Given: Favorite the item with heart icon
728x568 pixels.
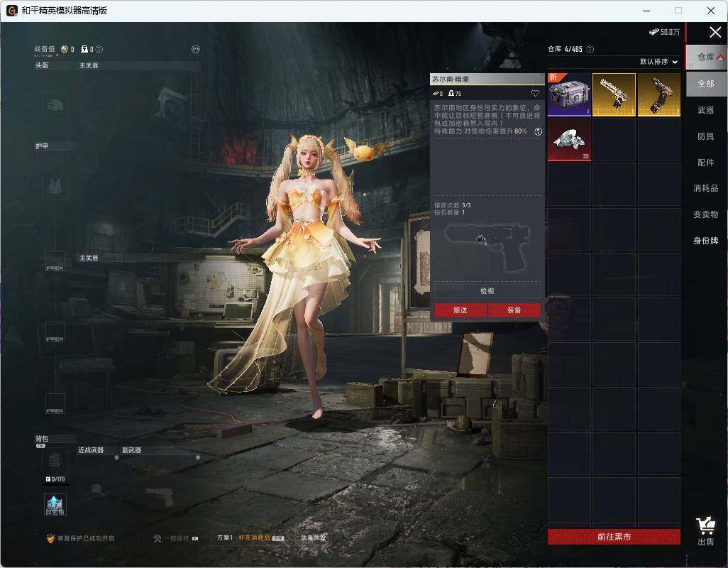Looking at the screenshot, I should pyautogui.click(x=535, y=93).
